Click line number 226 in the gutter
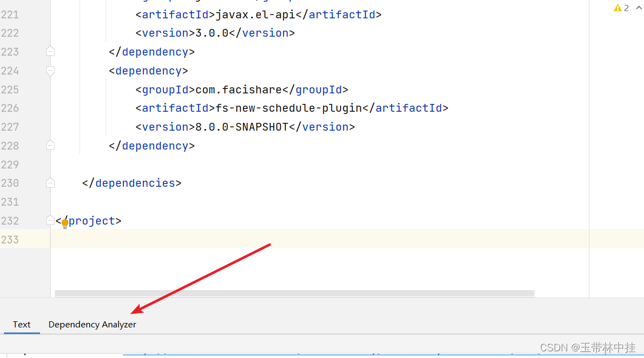 pyautogui.click(x=10, y=108)
